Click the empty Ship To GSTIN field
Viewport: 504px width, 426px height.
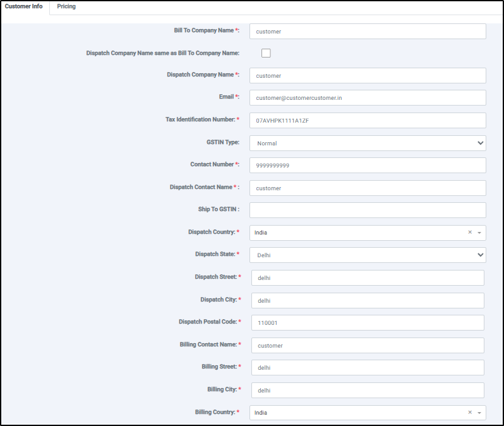[x=368, y=210]
